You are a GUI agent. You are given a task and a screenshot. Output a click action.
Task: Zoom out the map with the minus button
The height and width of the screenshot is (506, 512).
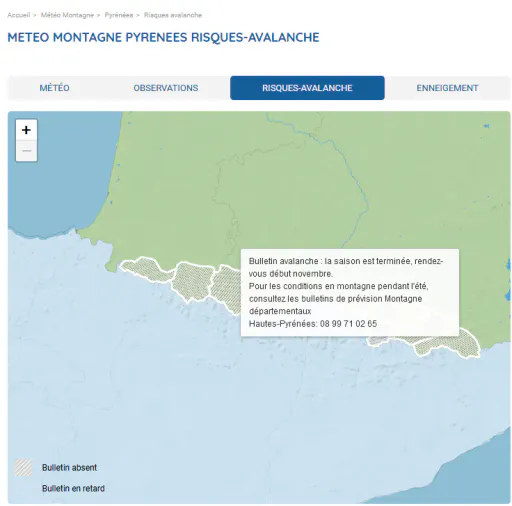click(26, 151)
